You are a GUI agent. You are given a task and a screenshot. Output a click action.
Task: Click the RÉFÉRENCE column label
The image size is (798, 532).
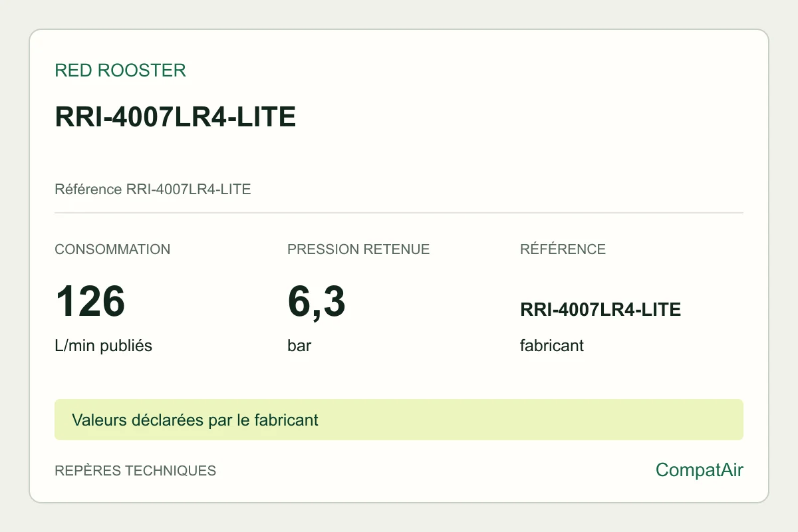click(563, 249)
